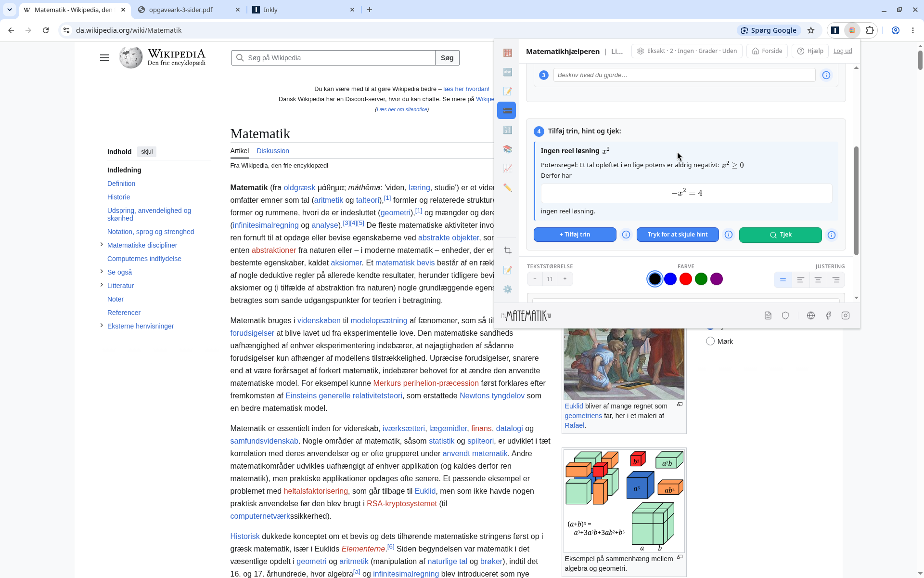The width and height of the screenshot is (924, 578).
Task: Choose the purple color swatch
Action: 717,279
